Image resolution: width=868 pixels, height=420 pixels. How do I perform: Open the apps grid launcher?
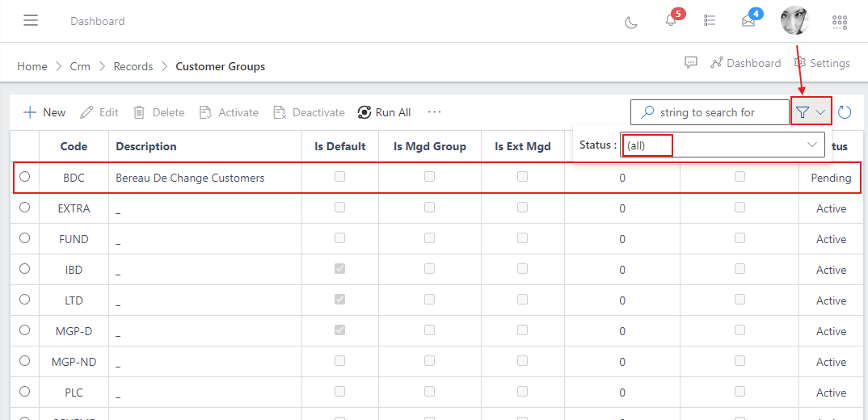[x=840, y=22]
